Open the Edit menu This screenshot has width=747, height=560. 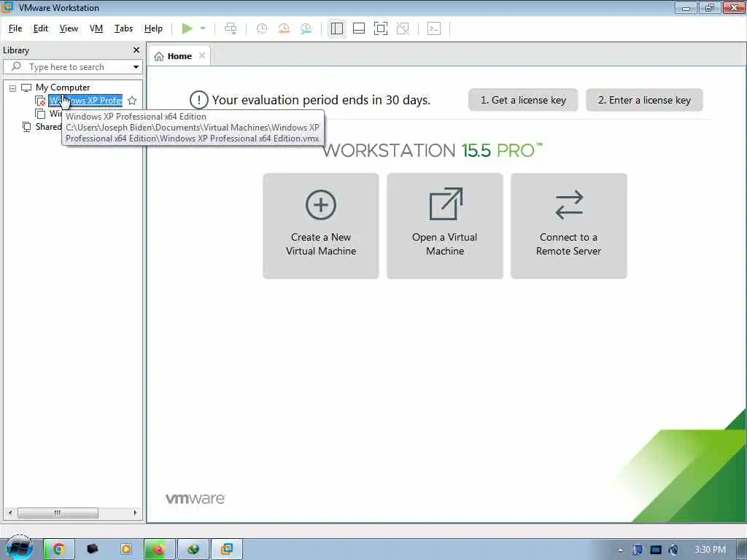(41, 28)
